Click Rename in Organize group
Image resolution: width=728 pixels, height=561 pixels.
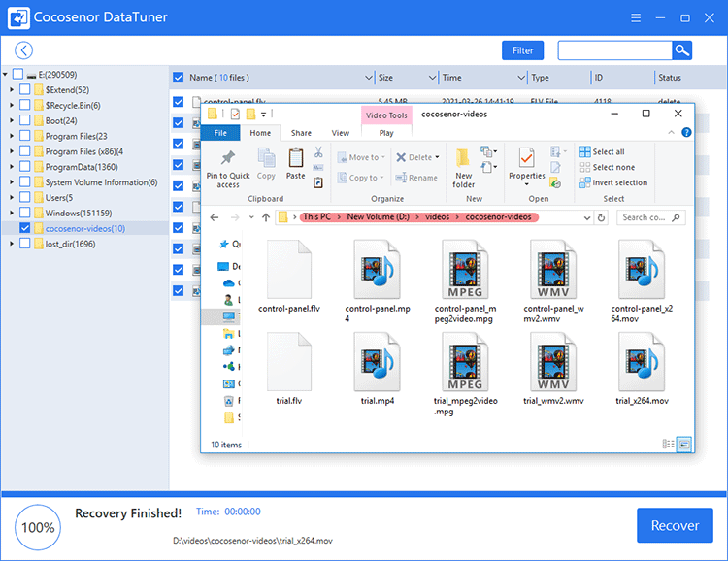(x=416, y=178)
